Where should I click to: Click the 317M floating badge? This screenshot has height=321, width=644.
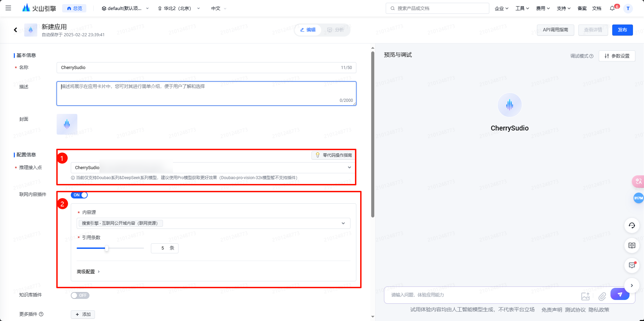[x=638, y=198]
